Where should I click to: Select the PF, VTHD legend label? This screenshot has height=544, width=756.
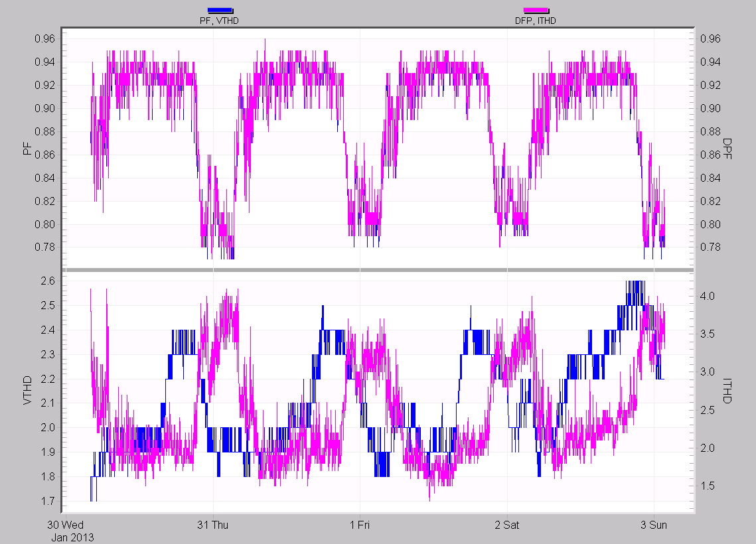pos(220,20)
